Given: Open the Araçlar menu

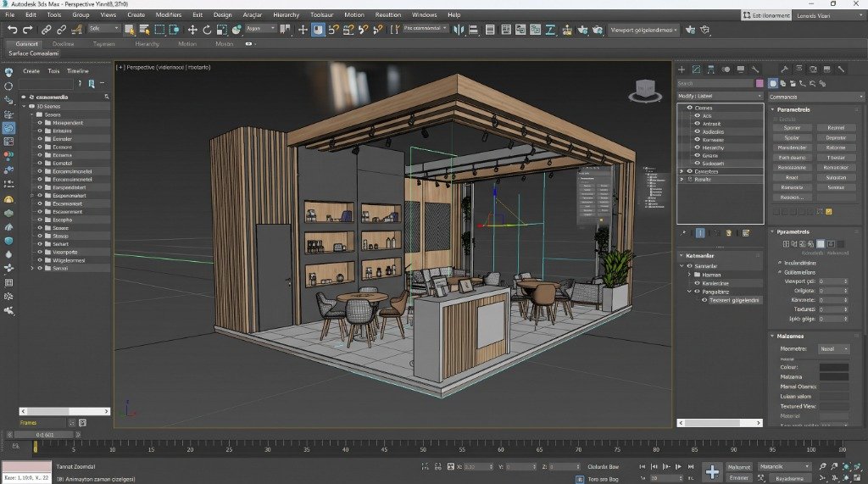Looking at the screenshot, I should (253, 15).
